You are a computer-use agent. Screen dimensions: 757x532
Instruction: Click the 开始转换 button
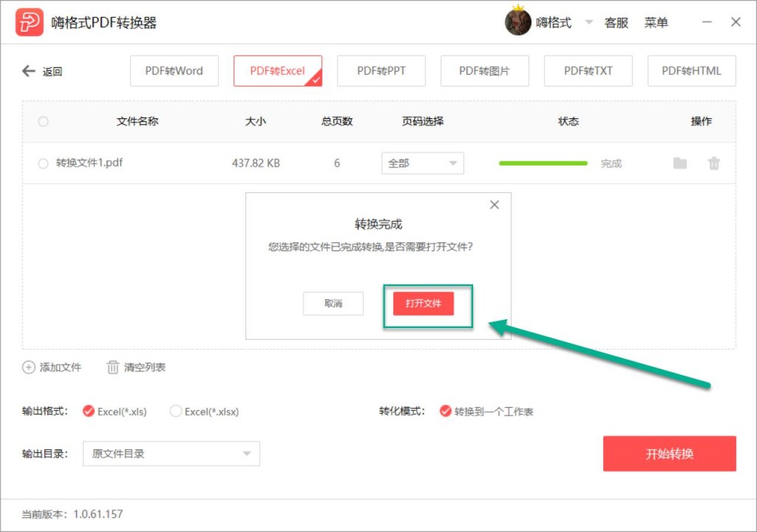tap(670, 454)
